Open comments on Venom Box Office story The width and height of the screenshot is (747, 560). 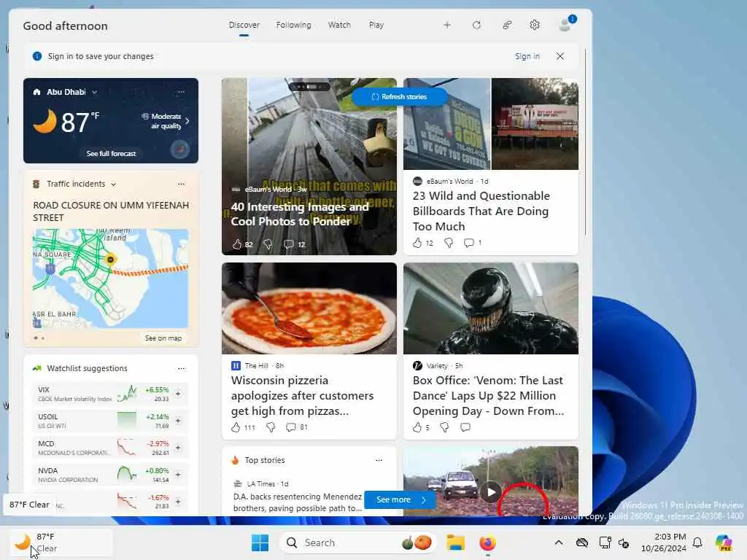pos(465,427)
